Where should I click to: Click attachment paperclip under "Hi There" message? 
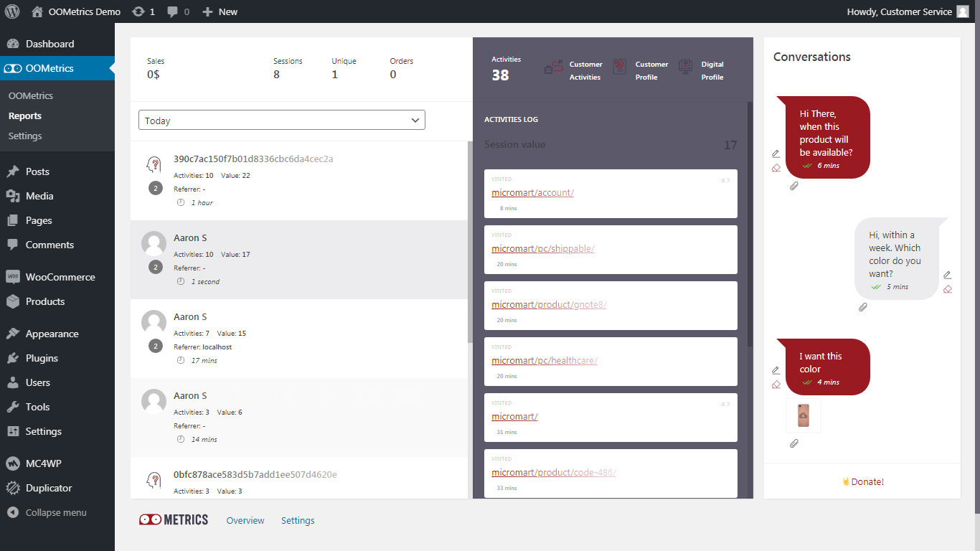click(x=794, y=186)
